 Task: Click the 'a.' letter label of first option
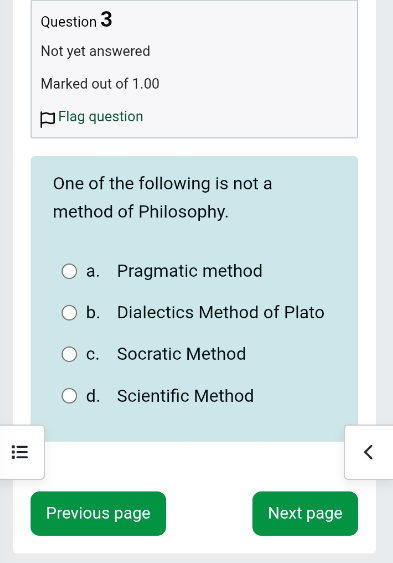tap(93, 271)
